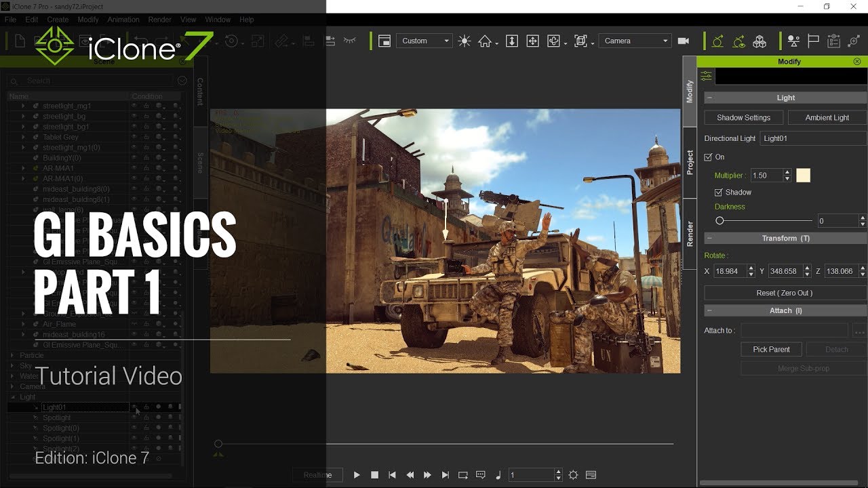The height and width of the screenshot is (488, 868).
Task: Click the Directional Light name field Light01
Action: click(812, 138)
